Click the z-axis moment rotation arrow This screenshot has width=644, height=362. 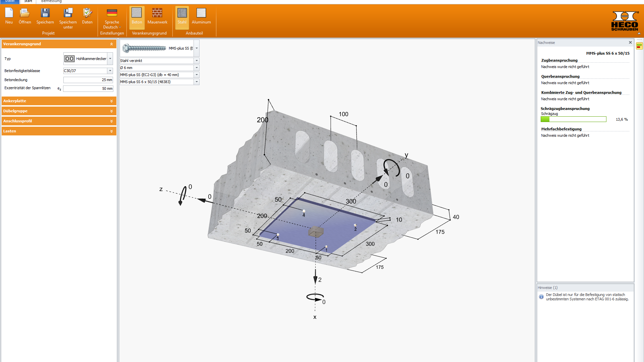(183, 195)
